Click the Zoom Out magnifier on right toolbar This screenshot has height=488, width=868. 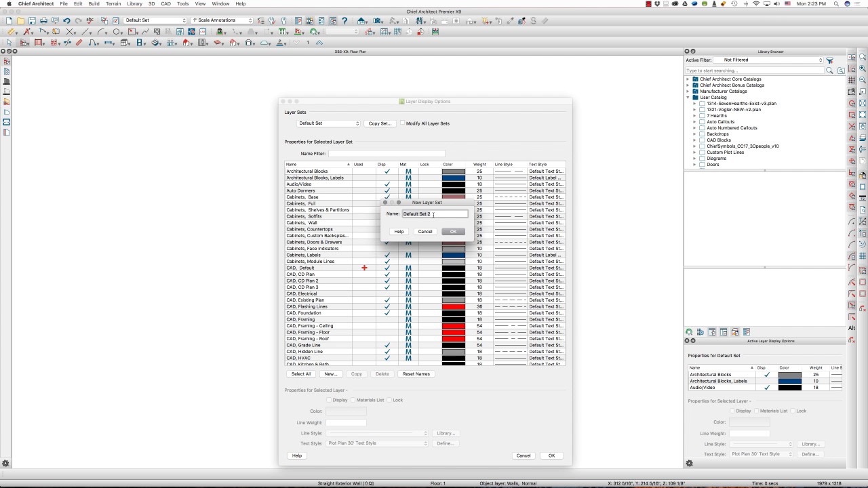tap(863, 79)
